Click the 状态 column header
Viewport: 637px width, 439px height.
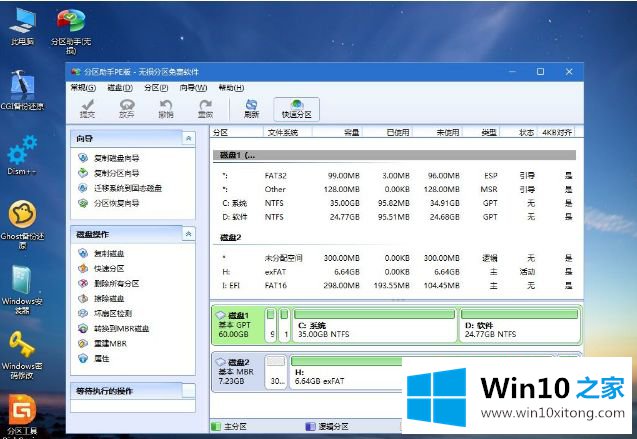[x=519, y=132]
